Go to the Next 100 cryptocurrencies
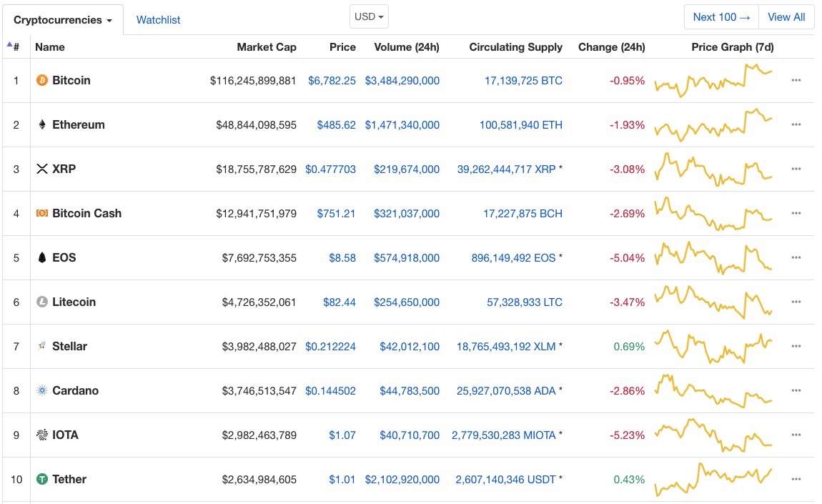The height and width of the screenshot is (504, 822). [721, 16]
